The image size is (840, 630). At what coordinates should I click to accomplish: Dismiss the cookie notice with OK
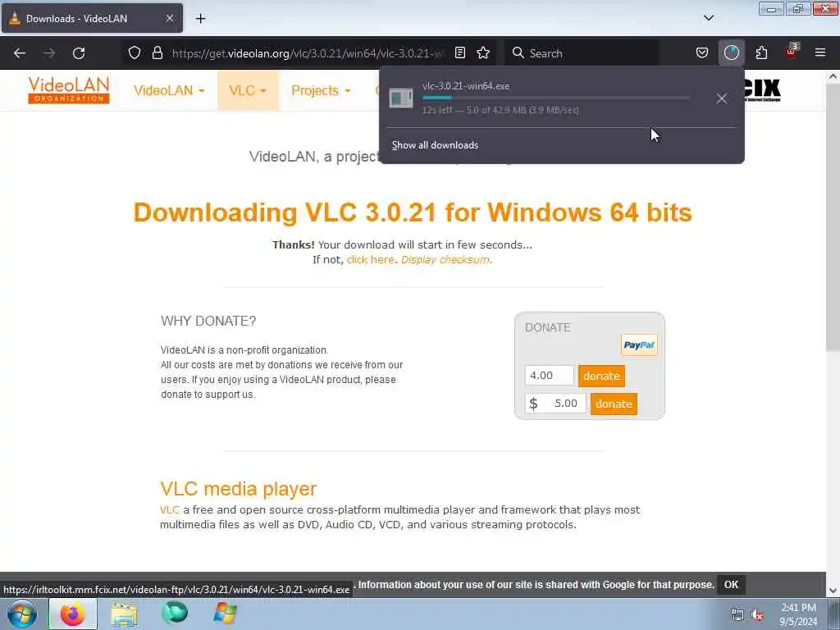pos(731,584)
